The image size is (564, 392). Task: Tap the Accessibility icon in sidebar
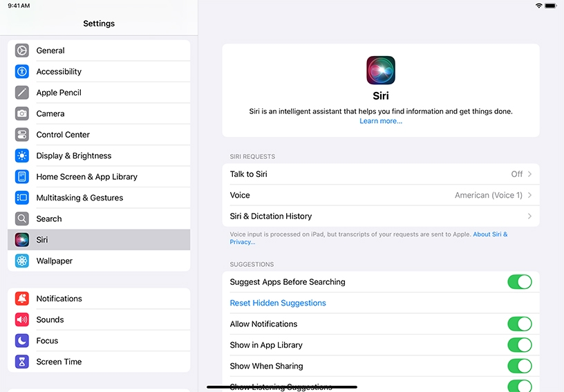click(22, 72)
